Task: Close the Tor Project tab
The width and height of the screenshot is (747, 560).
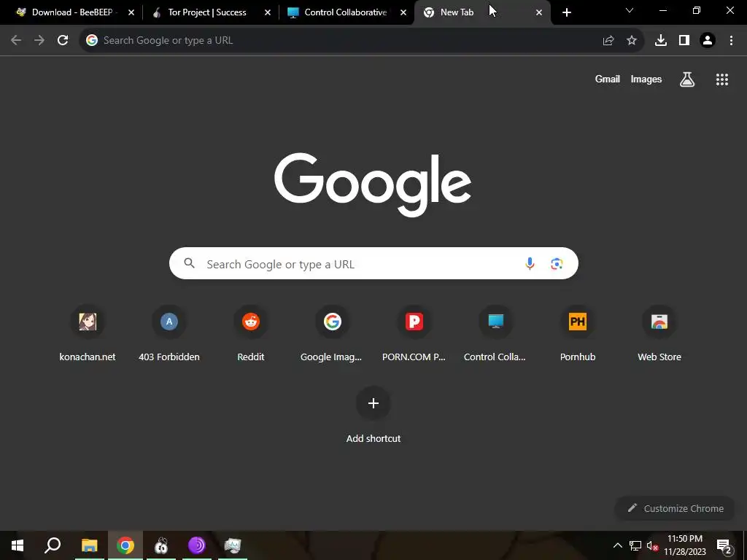Action: pyautogui.click(x=268, y=12)
